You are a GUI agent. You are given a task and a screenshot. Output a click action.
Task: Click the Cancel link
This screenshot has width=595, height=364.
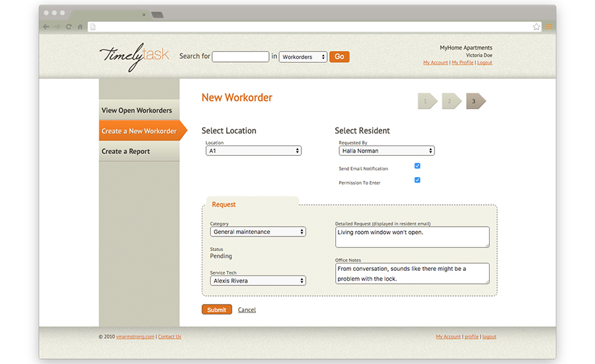tap(247, 310)
